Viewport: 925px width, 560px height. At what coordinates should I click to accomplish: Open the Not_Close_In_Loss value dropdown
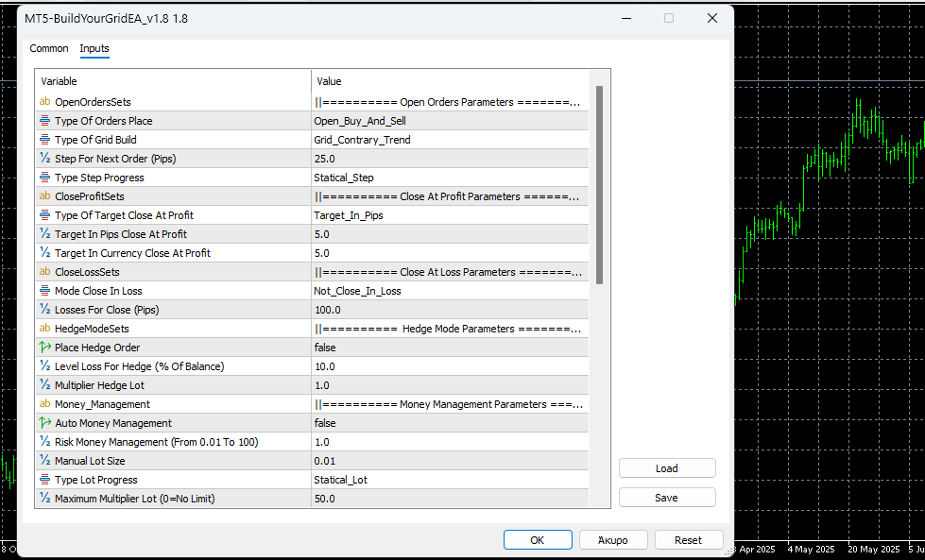pos(450,291)
